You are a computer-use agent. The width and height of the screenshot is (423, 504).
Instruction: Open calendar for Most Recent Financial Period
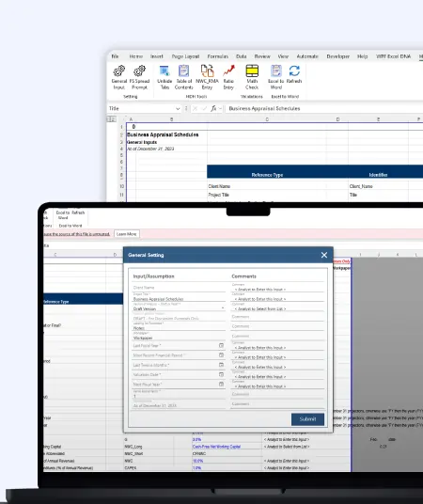pyautogui.click(x=221, y=354)
